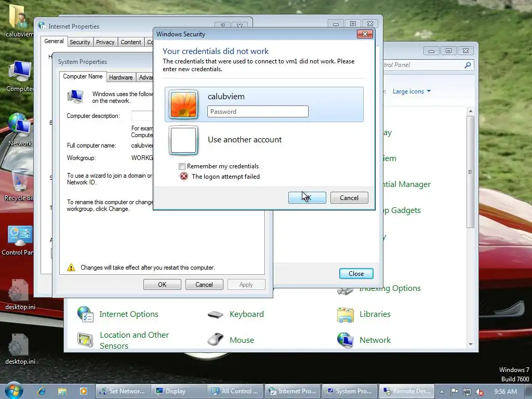The image size is (532, 399).
Task: Click the Mouse icon
Action: (x=215, y=339)
